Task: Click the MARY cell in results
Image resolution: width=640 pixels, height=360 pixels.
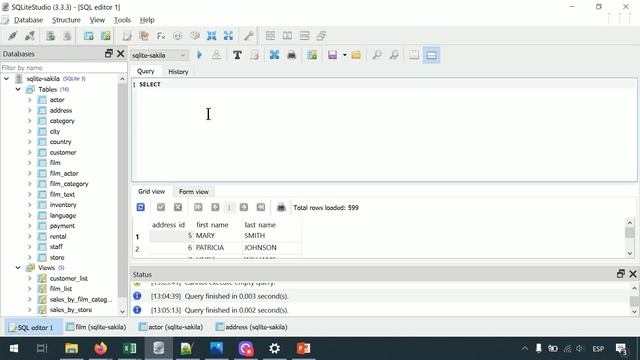Action: tap(218, 236)
